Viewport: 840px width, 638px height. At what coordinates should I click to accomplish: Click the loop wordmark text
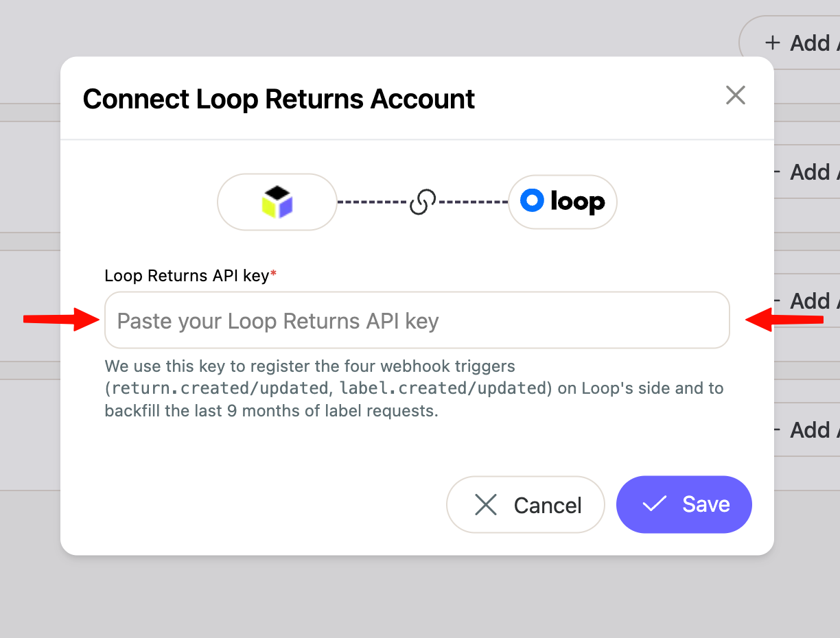(577, 202)
